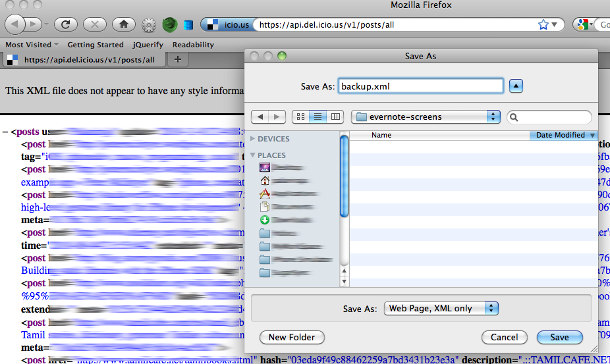Go forward in Save As folder history
This screenshot has height=364, width=610.
point(277,117)
